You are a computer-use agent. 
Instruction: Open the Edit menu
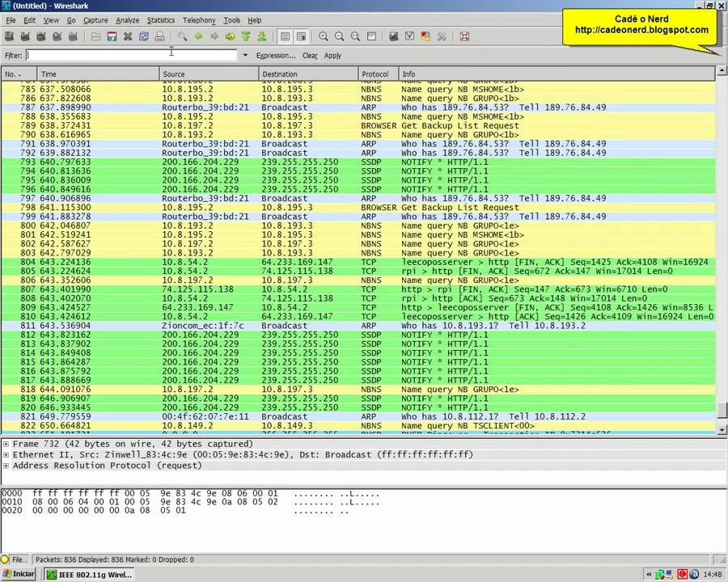[30, 20]
